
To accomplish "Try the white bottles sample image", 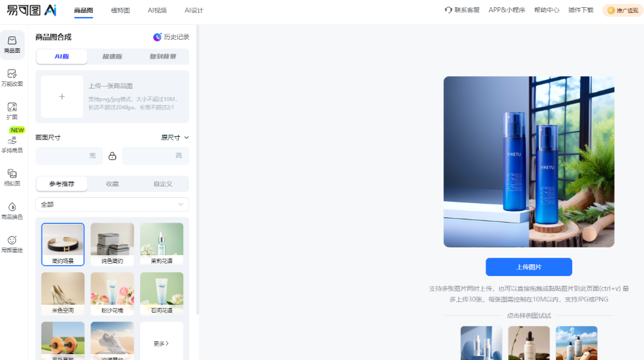I will 481,343.
